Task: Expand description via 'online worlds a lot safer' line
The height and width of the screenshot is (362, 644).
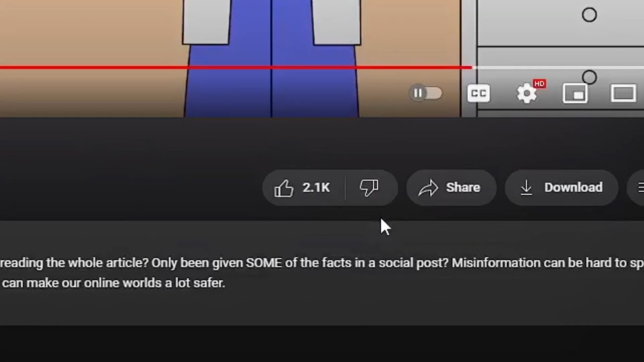Action: 113,283
